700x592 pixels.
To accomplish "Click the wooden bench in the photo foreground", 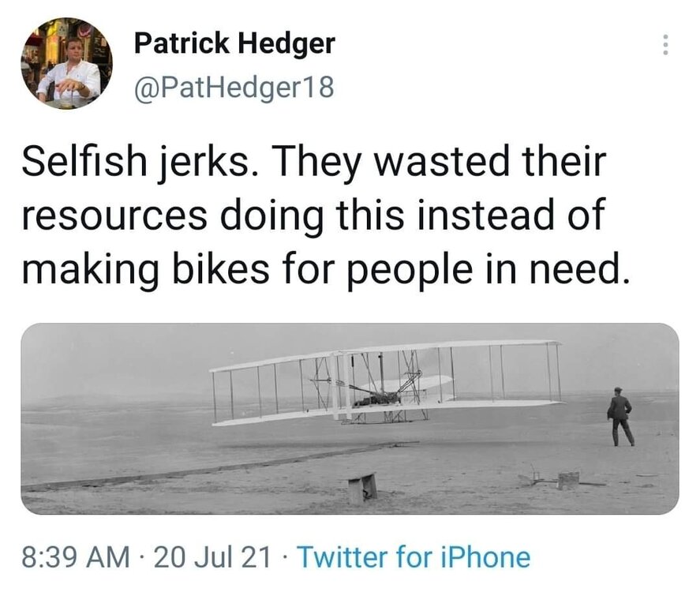I will pos(362,489).
